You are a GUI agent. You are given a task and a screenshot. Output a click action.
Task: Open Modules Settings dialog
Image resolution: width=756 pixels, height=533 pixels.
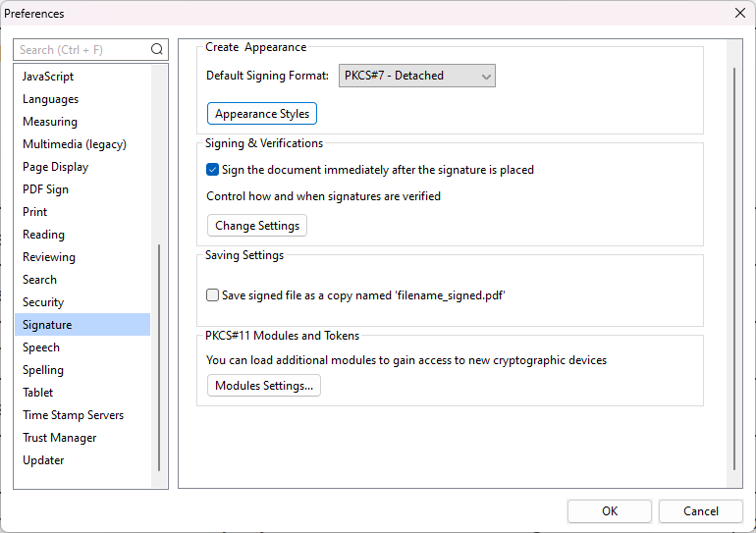coord(264,386)
